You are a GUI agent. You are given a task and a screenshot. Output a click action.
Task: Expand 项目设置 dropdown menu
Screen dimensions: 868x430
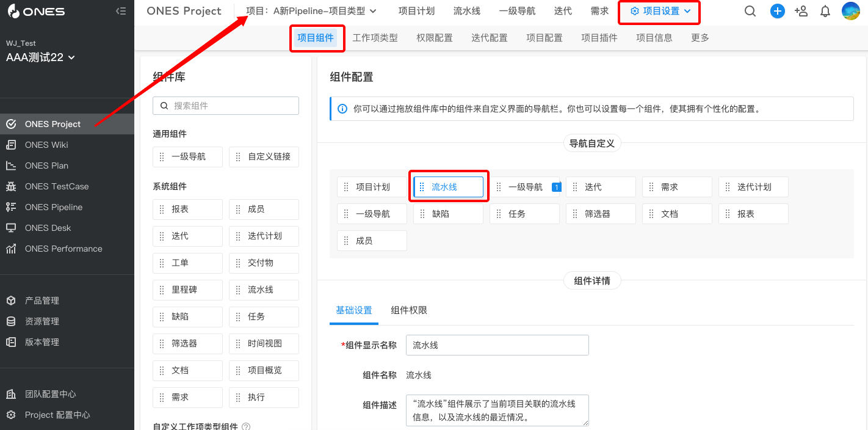660,11
